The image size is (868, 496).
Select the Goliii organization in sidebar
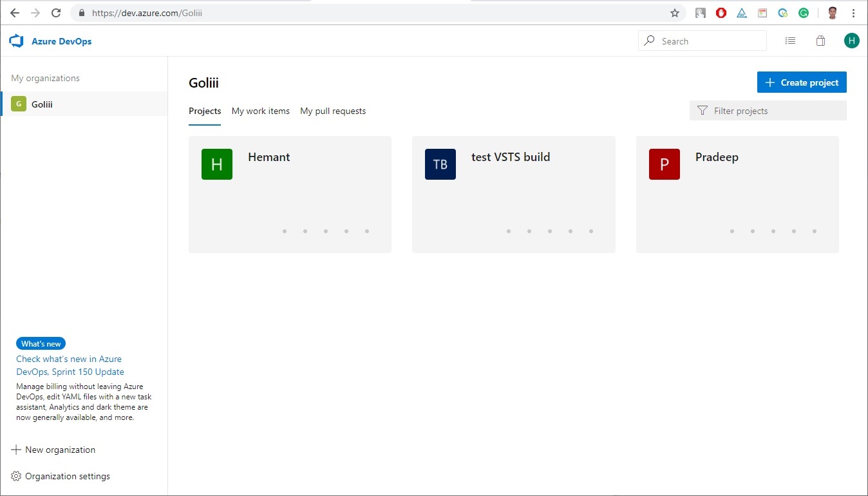click(x=84, y=104)
